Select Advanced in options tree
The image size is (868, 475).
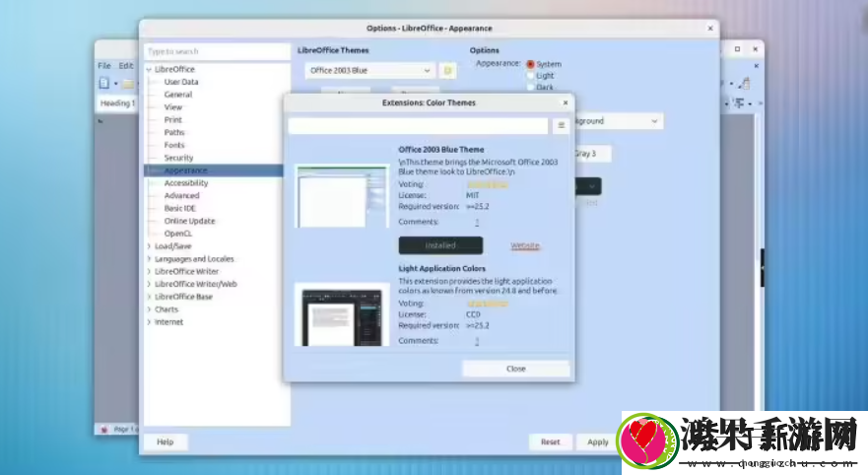coord(181,195)
